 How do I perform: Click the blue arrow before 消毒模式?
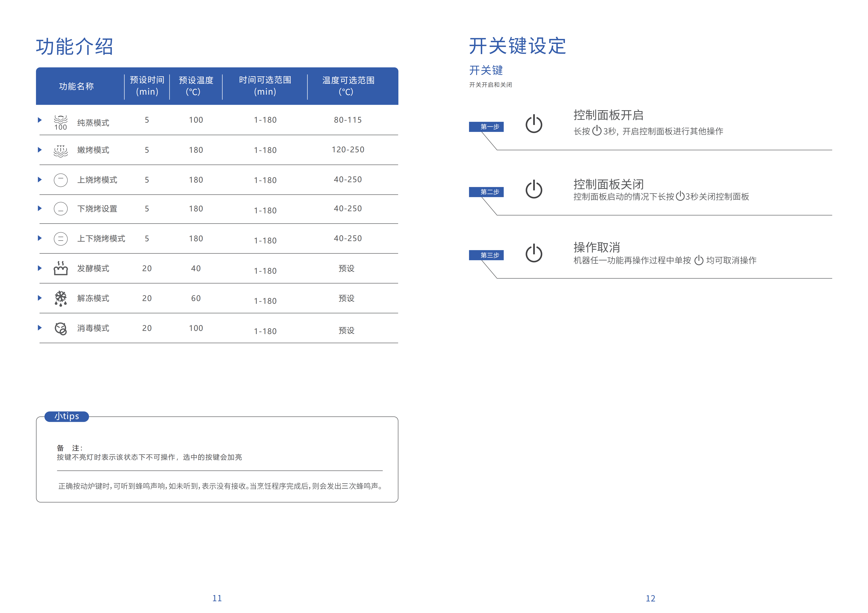[x=40, y=328]
